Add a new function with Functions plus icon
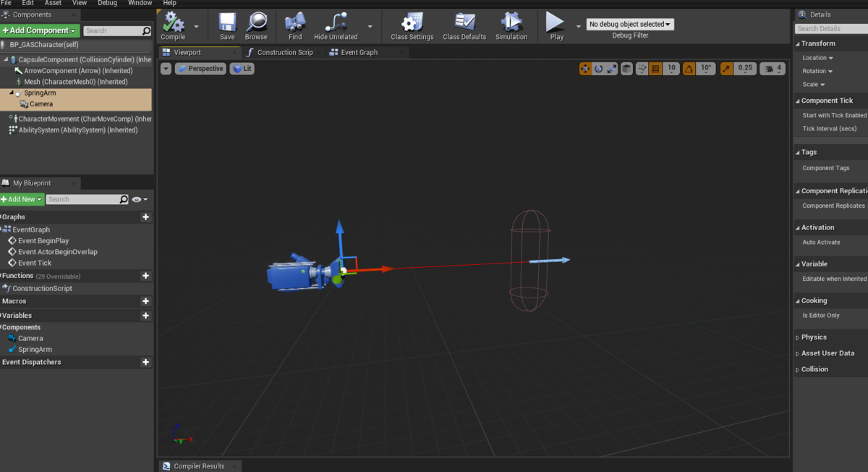This screenshot has width=868, height=472. tap(145, 276)
